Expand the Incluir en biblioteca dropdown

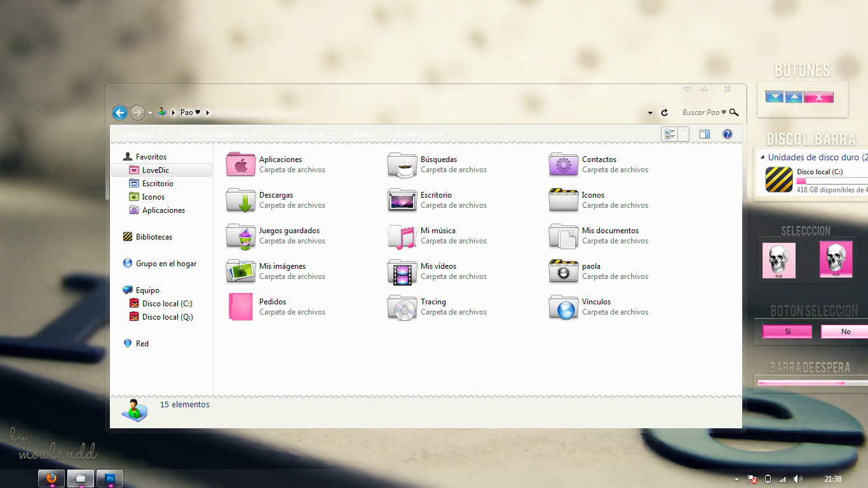point(217,134)
